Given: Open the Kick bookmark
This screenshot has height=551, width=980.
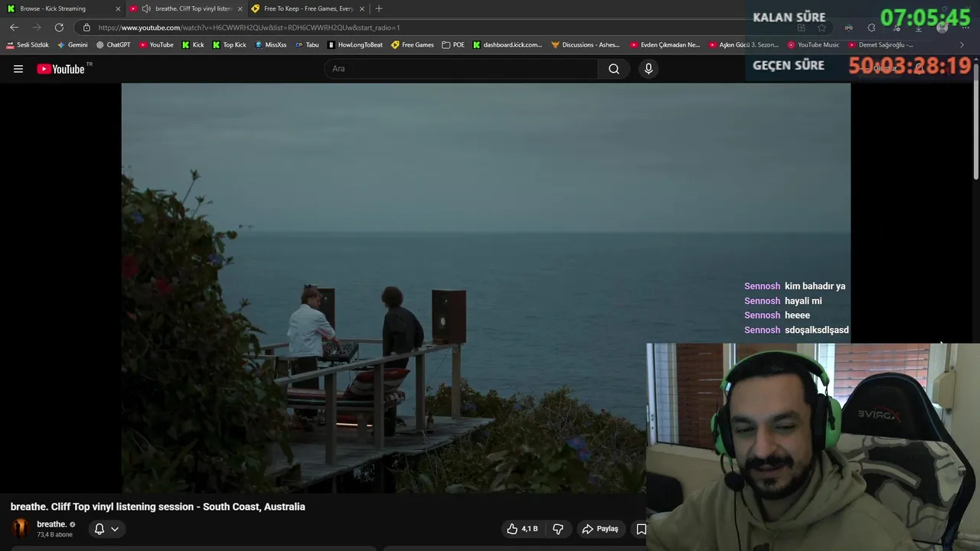Looking at the screenshot, I should point(193,45).
